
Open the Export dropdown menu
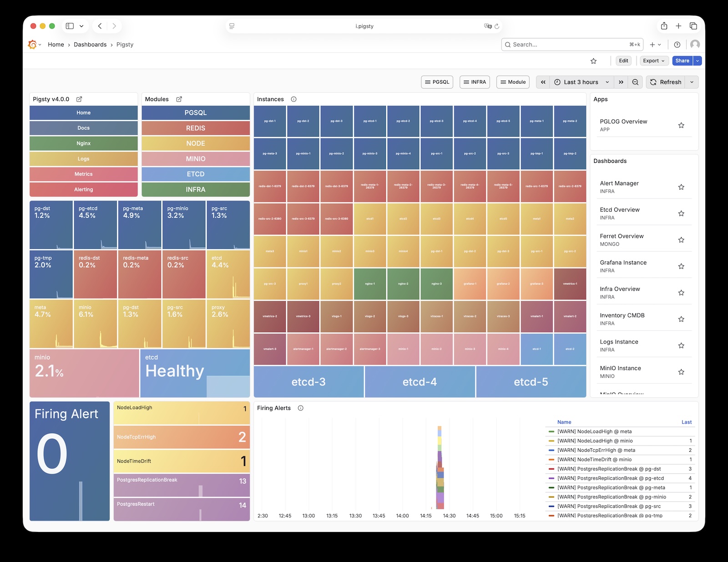click(x=654, y=61)
